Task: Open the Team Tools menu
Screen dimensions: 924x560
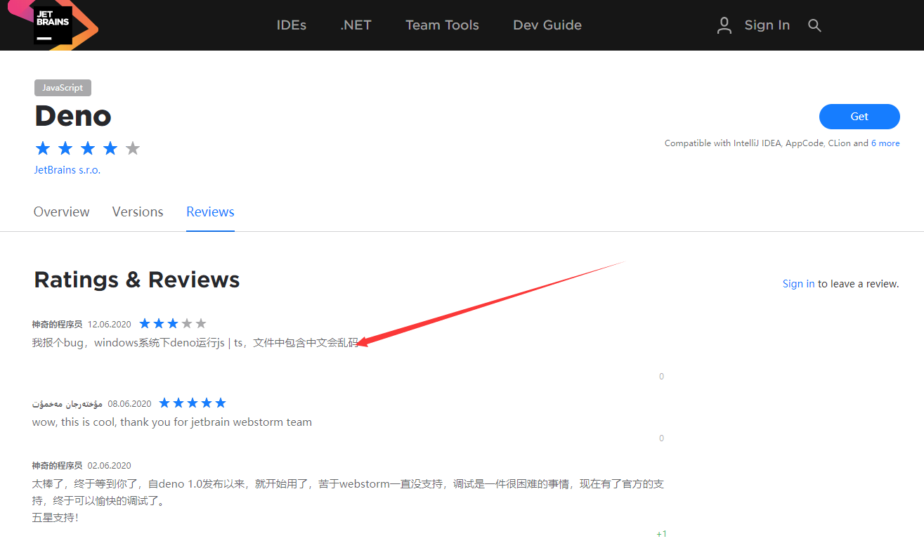Action: [x=442, y=25]
